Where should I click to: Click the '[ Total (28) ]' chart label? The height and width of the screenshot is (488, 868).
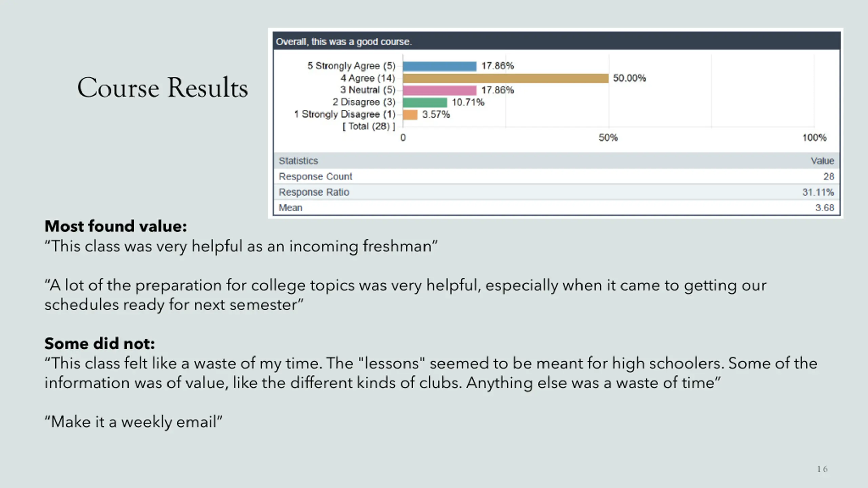point(369,126)
